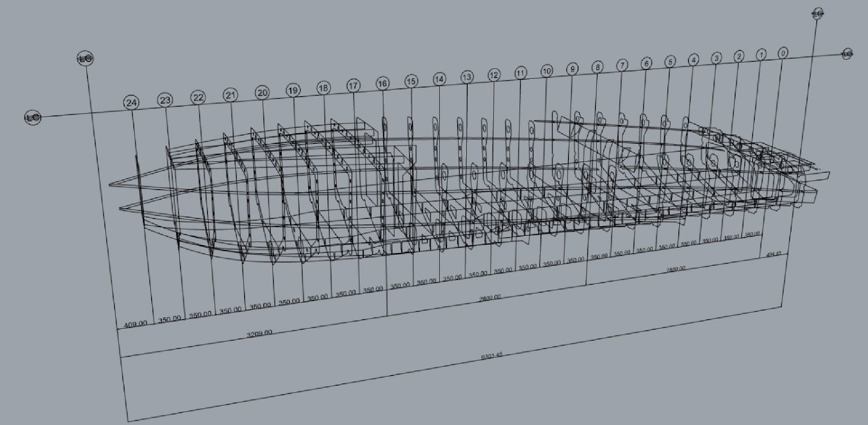
Task: Select frame bubble number 20
Action: click(262, 93)
